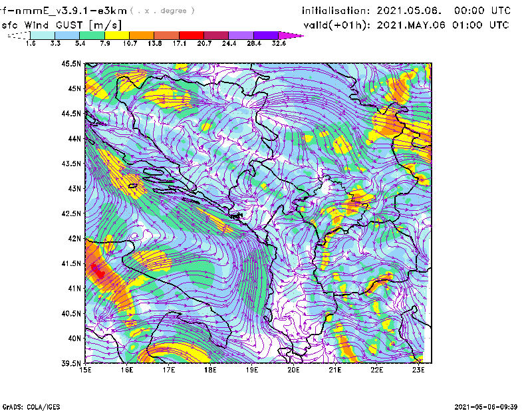The height and width of the screenshot is (411, 532).
Task: Click the legend value 10.7
Action: [130, 43]
